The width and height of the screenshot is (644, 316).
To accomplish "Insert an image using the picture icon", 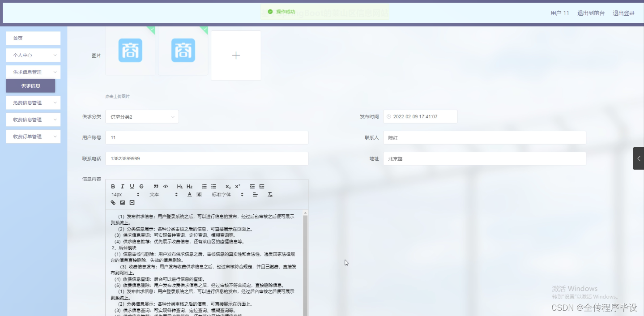I will coord(122,203).
